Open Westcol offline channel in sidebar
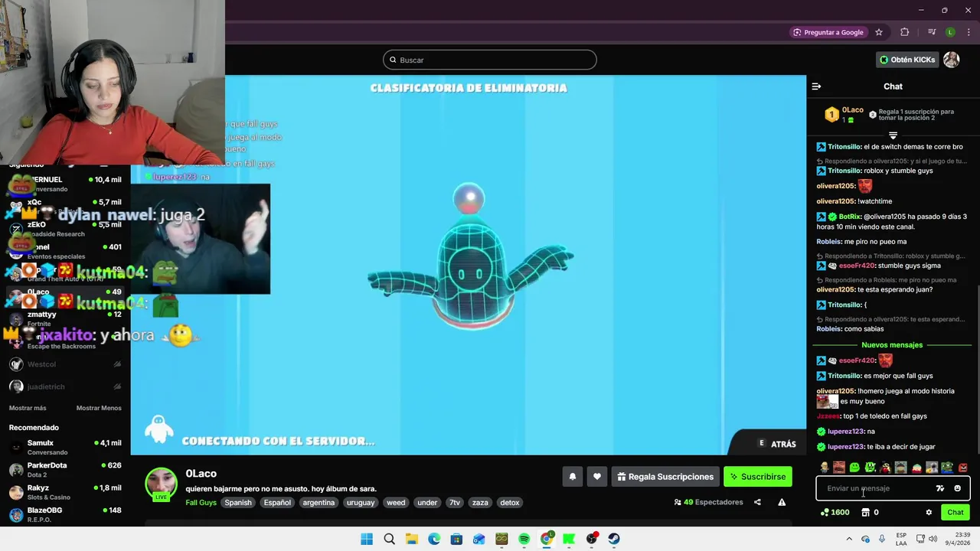980x551 pixels. [65, 364]
